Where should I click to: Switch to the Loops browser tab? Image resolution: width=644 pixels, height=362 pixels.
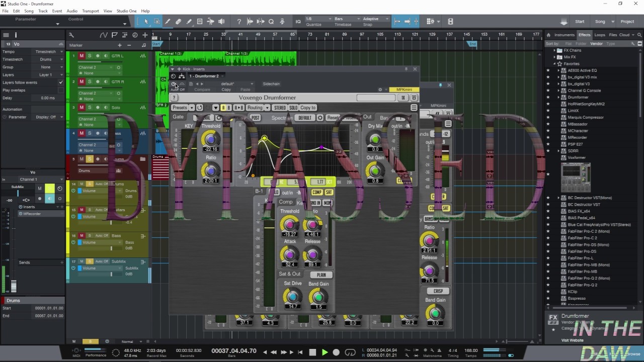click(x=600, y=35)
